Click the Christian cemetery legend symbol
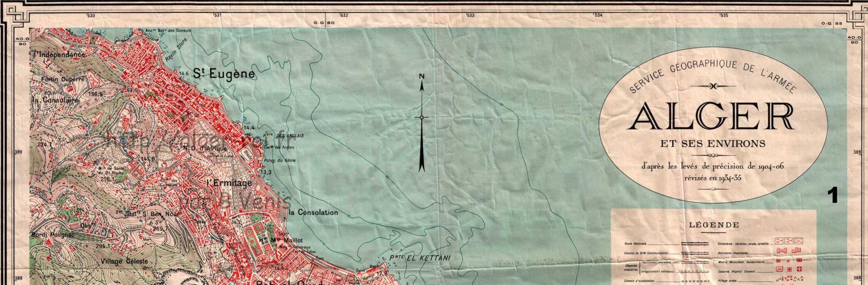The height and width of the screenshot is (285, 868). click(779, 240)
